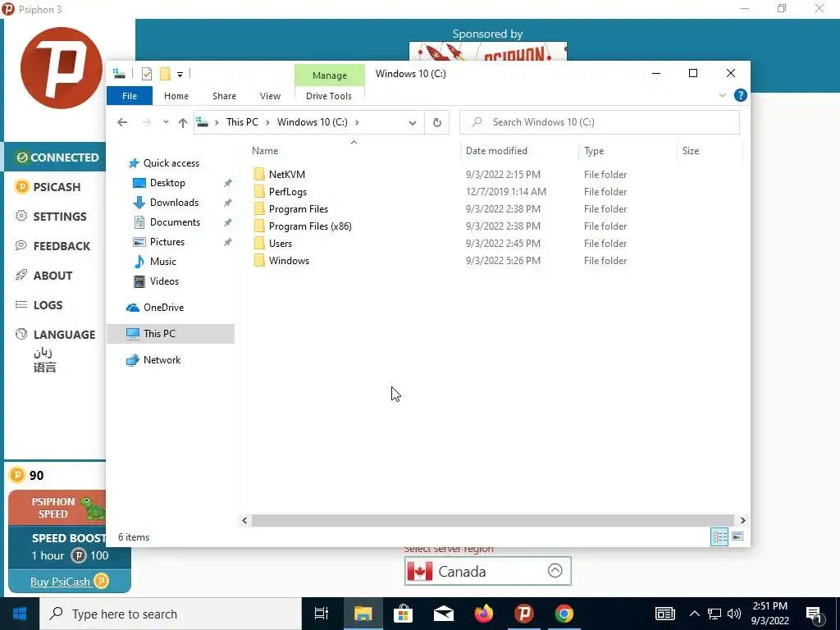Open Recent locations dropdown arrow
Screen dimensions: 840x630
pyautogui.click(x=166, y=122)
